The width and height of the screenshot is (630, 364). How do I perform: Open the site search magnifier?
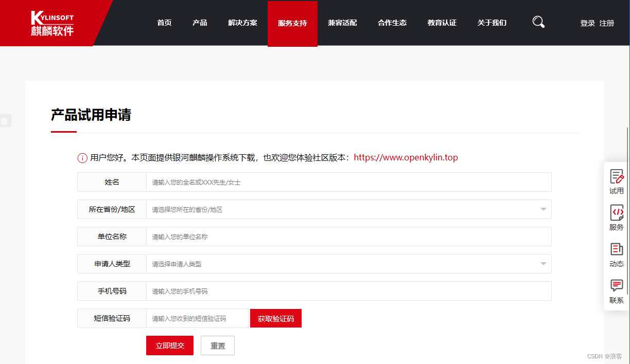[538, 22]
